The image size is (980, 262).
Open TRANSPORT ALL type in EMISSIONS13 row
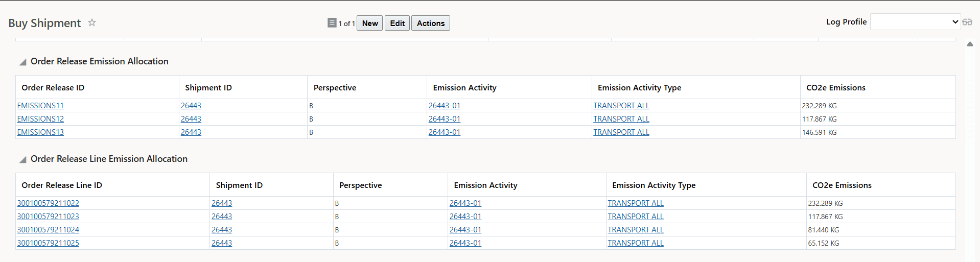tap(621, 132)
